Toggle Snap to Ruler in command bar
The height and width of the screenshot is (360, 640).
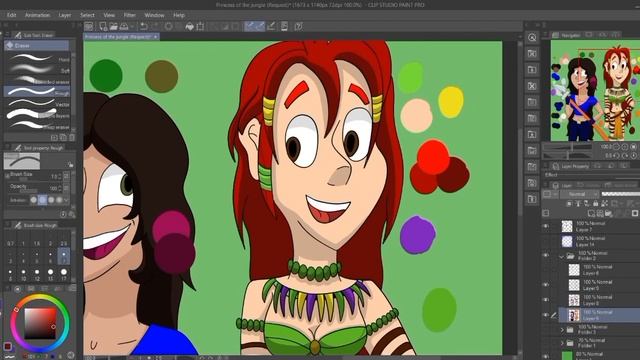[x=249, y=27]
